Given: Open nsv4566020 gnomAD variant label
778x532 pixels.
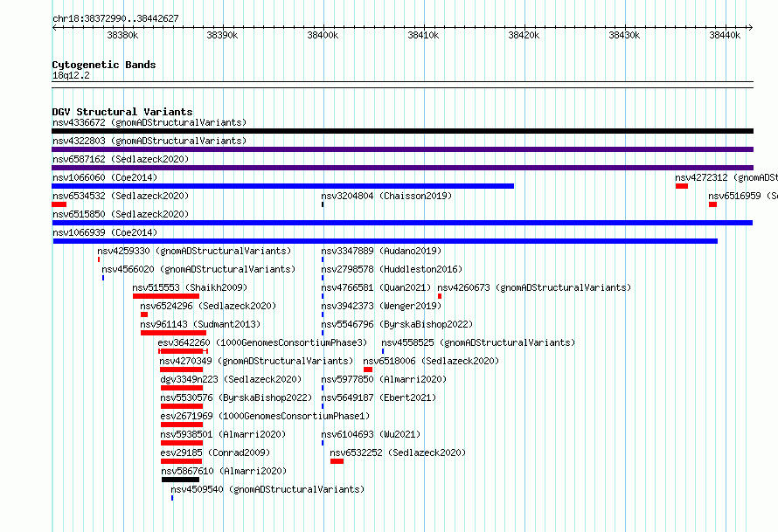Looking at the screenshot, I should click(x=198, y=269).
